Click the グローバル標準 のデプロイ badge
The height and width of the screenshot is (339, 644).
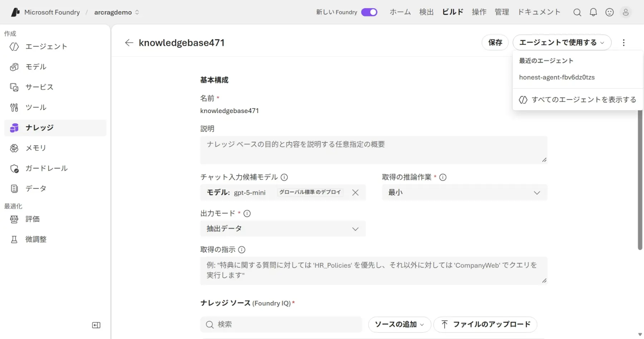coord(310,192)
